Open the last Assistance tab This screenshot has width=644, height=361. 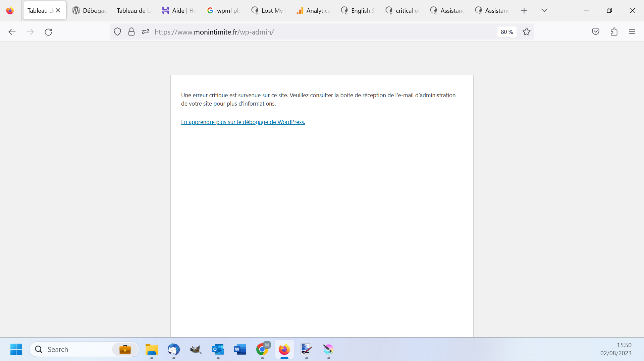(492, 10)
